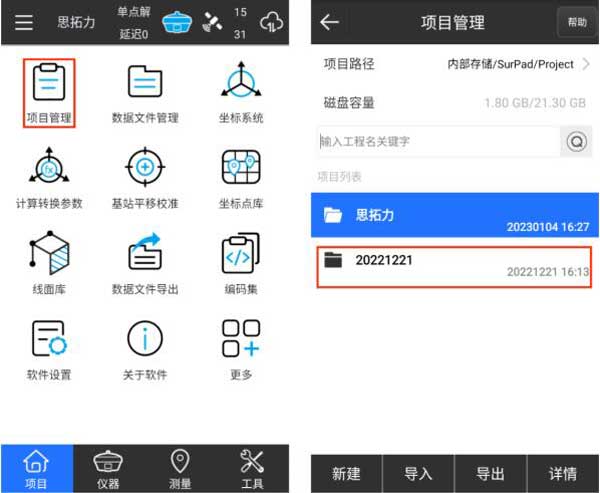The width and height of the screenshot is (600, 493).
Task: Open 计算转换参数 icon
Action: click(x=49, y=166)
